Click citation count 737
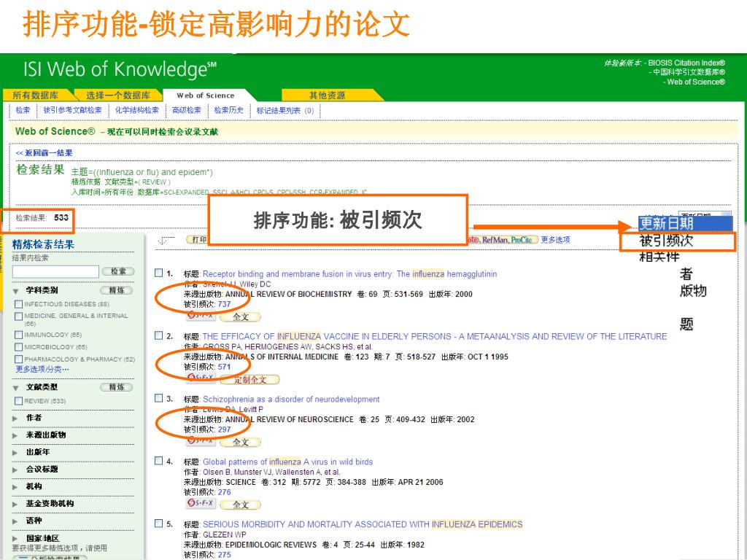 (x=225, y=304)
